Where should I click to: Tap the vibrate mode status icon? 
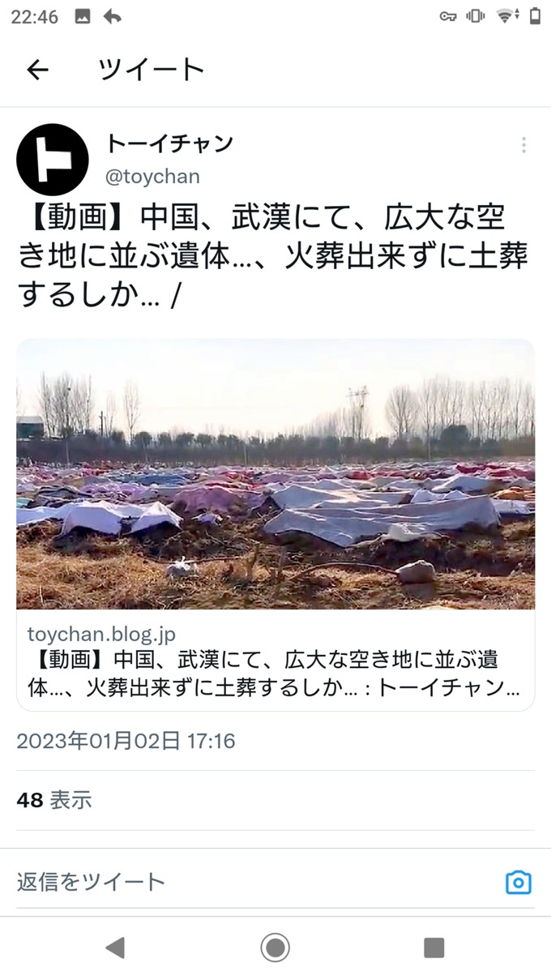point(476,16)
